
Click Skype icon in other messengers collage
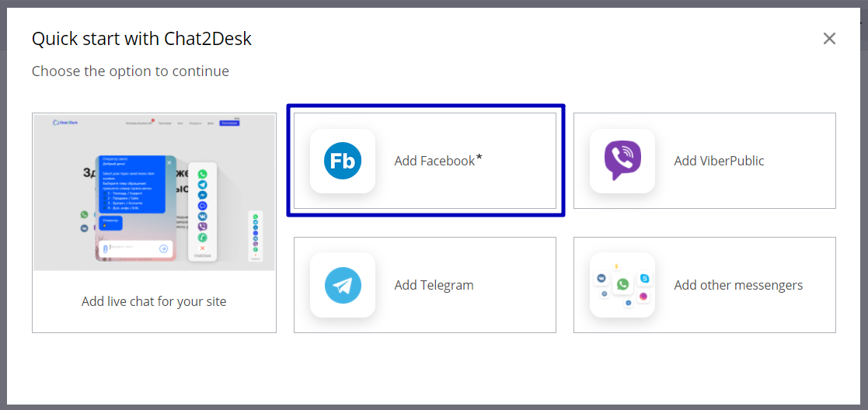(644, 278)
